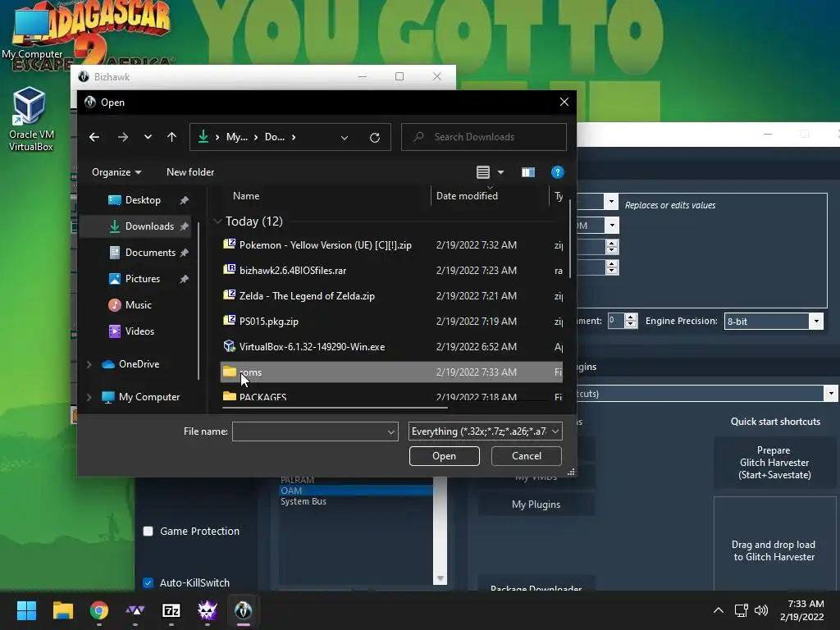Image resolution: width=840 pixels, height=630 pixels.
Task: Open the Help icon in dialog
Action: click(x=557, y=172)
